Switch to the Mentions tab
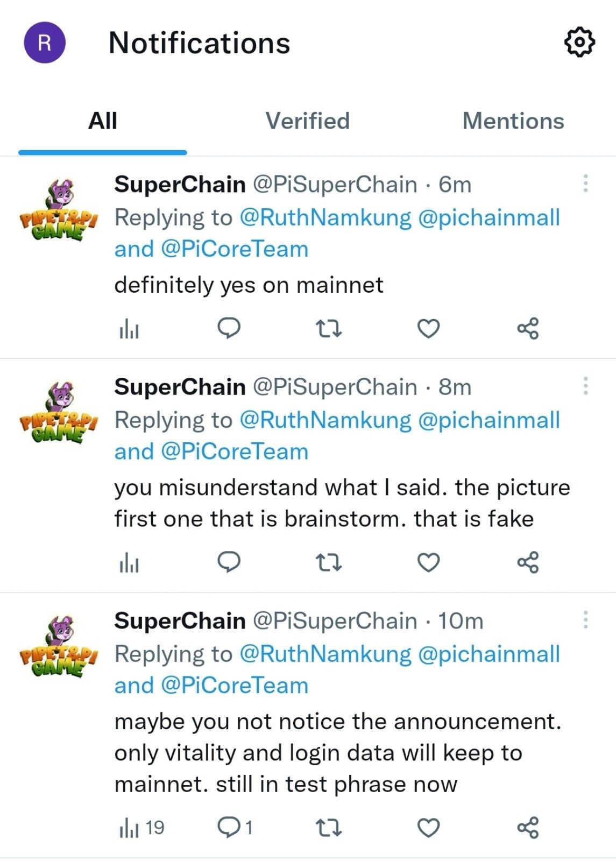 (x=513, y=121)
